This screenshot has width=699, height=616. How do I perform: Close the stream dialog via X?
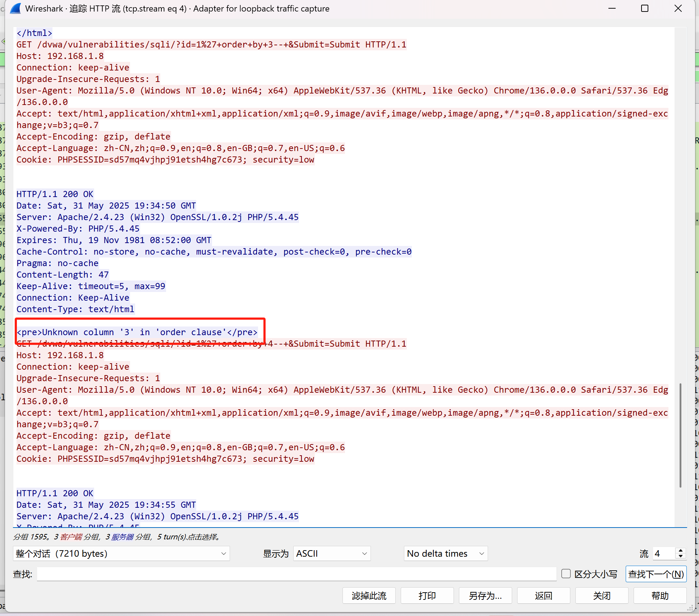coord(678,8)
